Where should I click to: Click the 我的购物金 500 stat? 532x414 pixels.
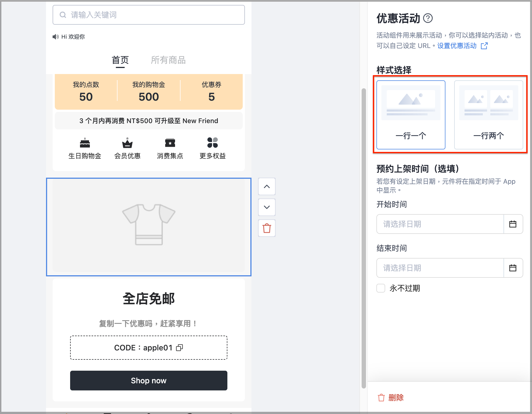pyautogui.click(x=149, y=92)
